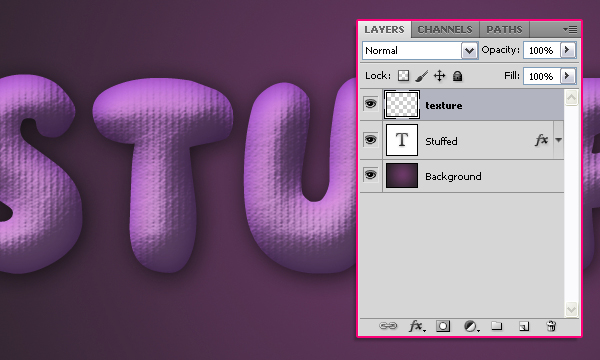Expand the Stuffed layer effects arrow
The width and height of the screenshot is (600, 360).
558,140
